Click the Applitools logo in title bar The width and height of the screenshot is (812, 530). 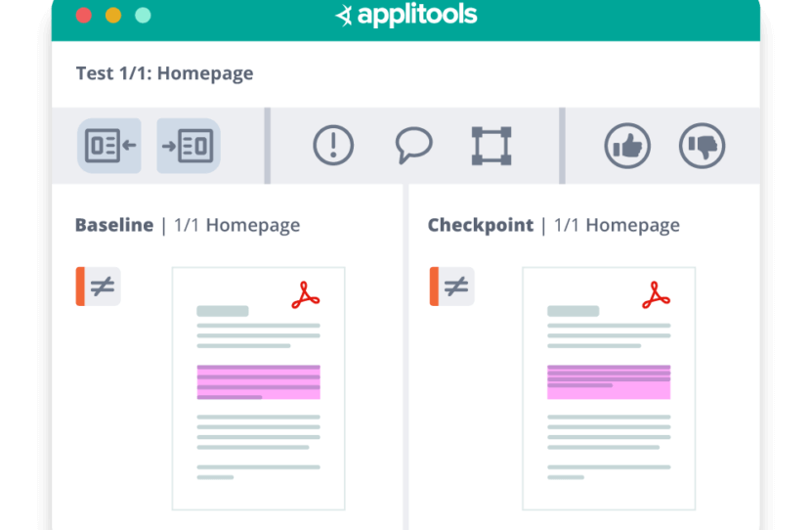click(x=406, y=15)
